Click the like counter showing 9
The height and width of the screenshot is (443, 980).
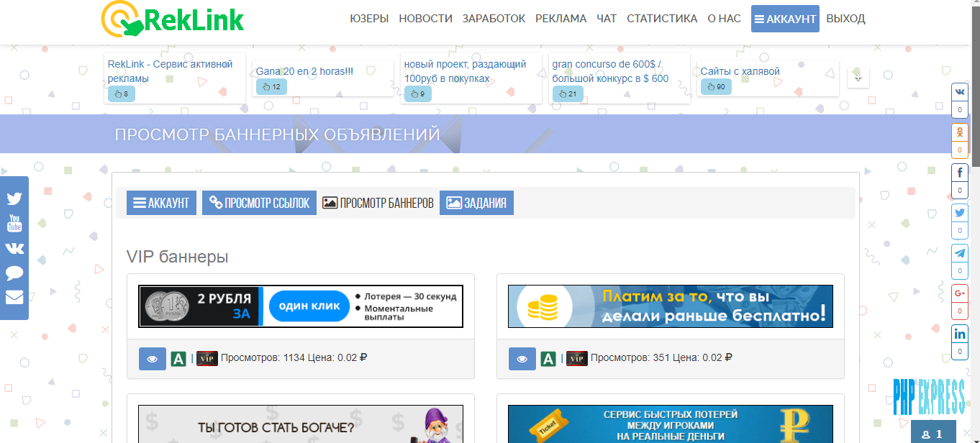tap(417, 93)
